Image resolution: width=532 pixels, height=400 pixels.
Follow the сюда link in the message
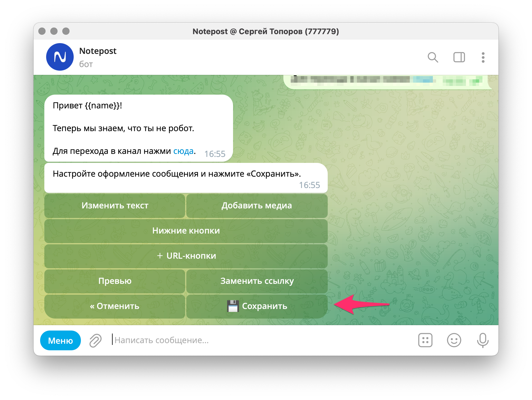point(183,151)
